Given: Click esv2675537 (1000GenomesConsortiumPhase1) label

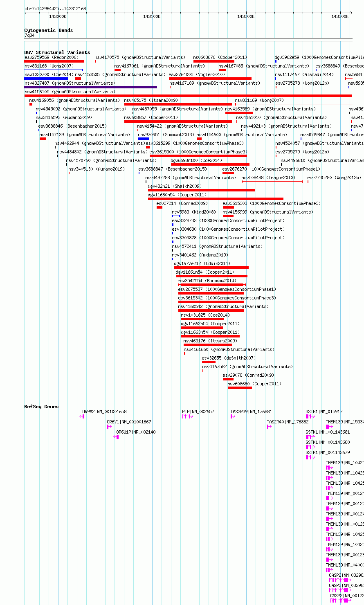Looking at the screenshot, I should [x=227, y=290].
